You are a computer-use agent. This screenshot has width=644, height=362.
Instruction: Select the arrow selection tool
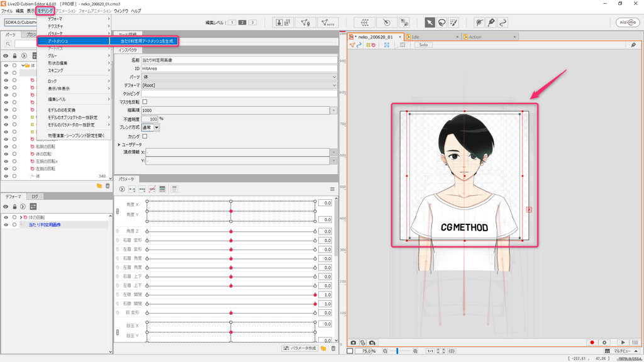click(x=430, y=23)
